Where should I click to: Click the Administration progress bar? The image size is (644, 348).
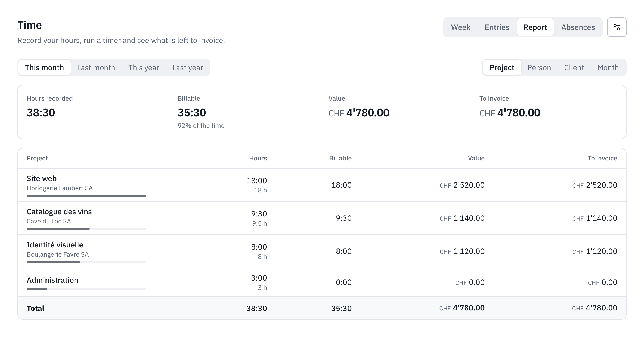click(x=86, y=289)
